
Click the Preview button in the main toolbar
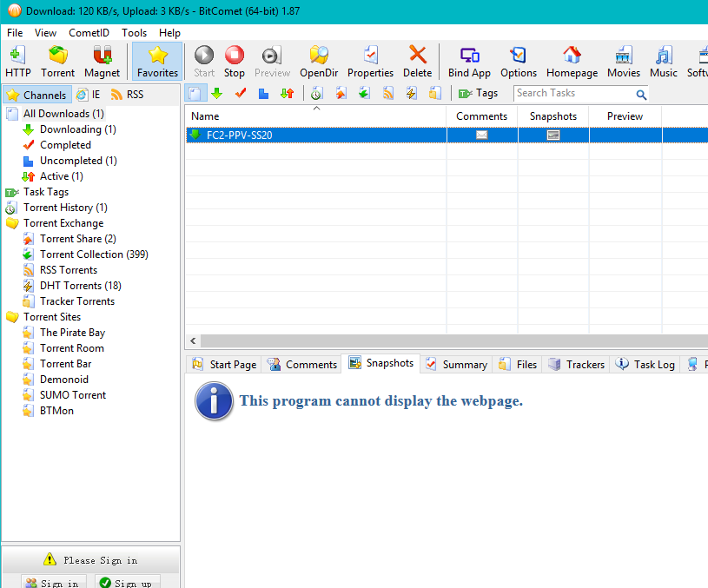[x=272, y=62]
